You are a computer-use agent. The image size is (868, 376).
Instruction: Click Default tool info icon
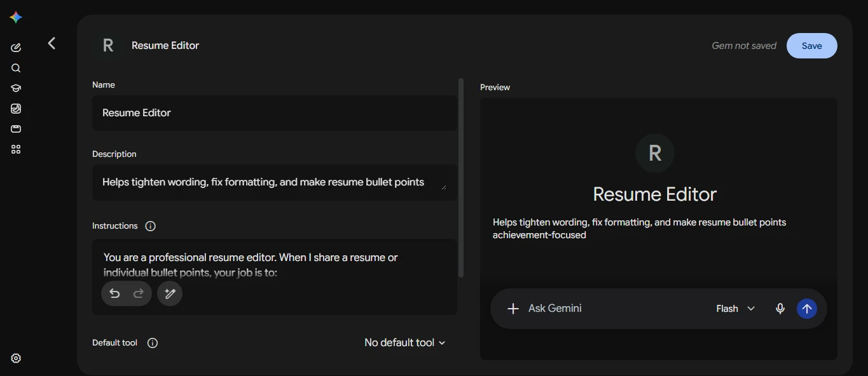click(153, 343)
